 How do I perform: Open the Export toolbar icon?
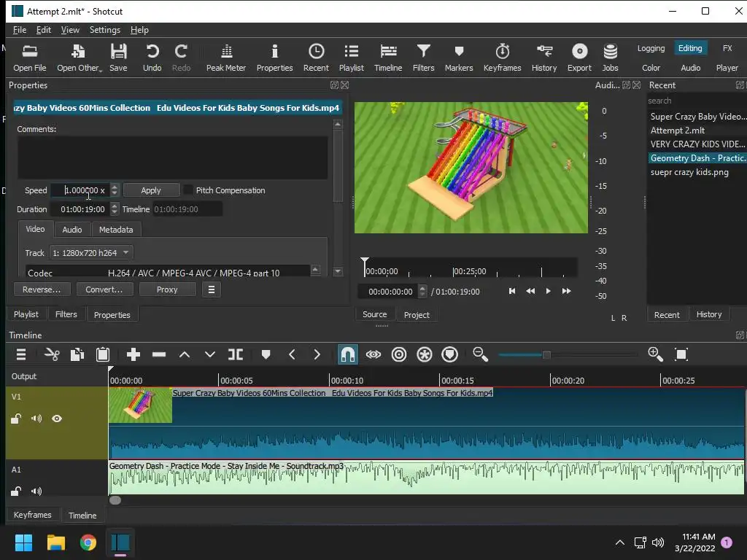click(579, 58)
